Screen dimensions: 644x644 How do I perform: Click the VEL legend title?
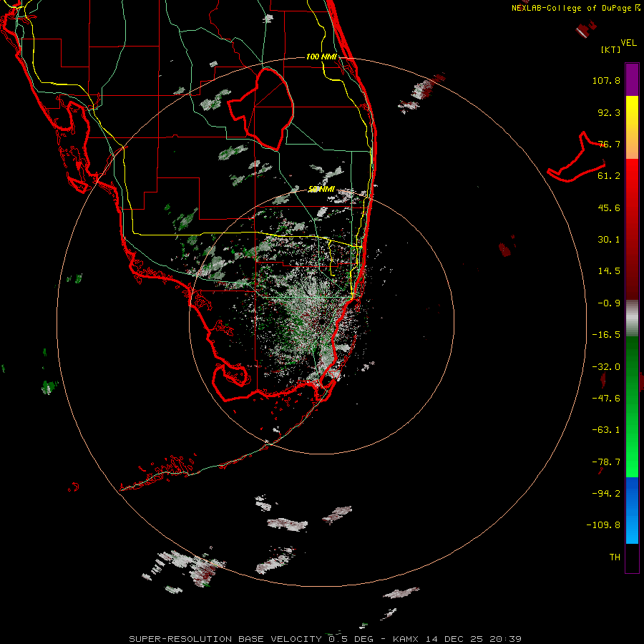628,42
